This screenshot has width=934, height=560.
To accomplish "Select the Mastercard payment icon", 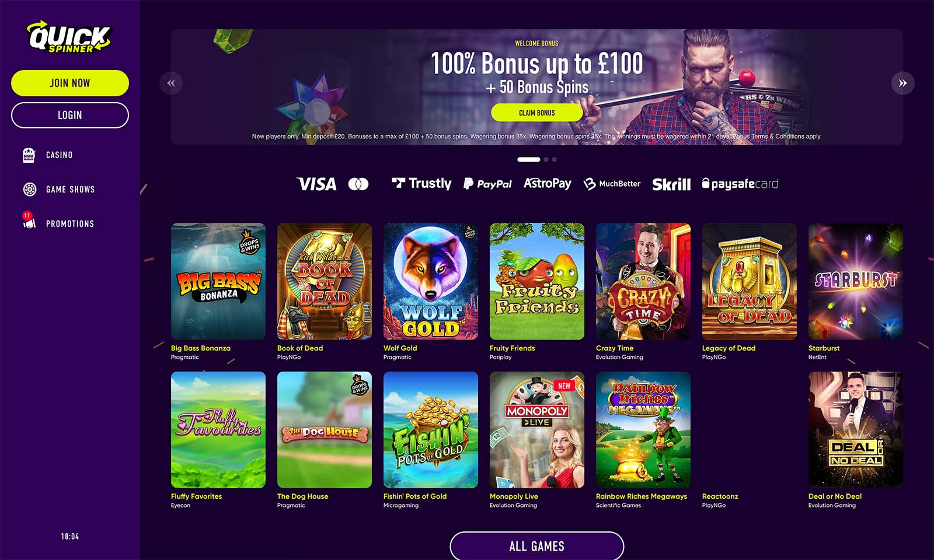I will coord(358,184).
